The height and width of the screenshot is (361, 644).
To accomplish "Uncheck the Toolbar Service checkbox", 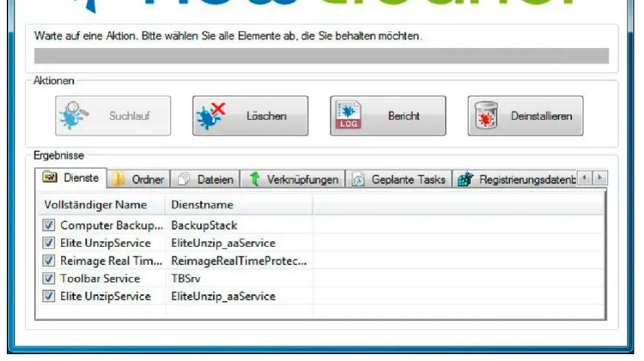I will click(x=48, y=278).
